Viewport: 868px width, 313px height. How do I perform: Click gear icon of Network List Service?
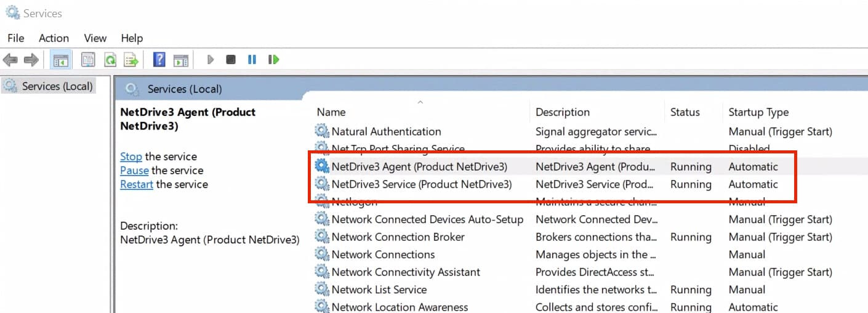tap(322, 290)
